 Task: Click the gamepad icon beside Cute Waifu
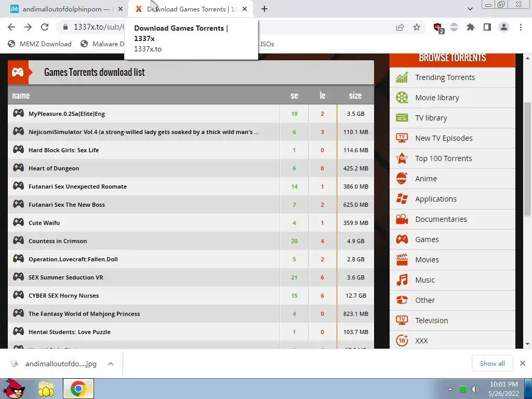click(x=18, y=222)
